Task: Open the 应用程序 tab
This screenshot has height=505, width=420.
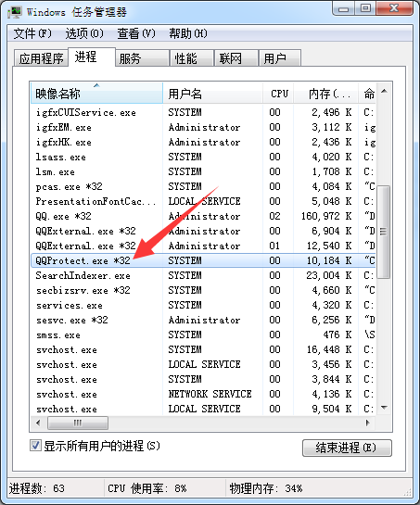Action: (41, 58)
